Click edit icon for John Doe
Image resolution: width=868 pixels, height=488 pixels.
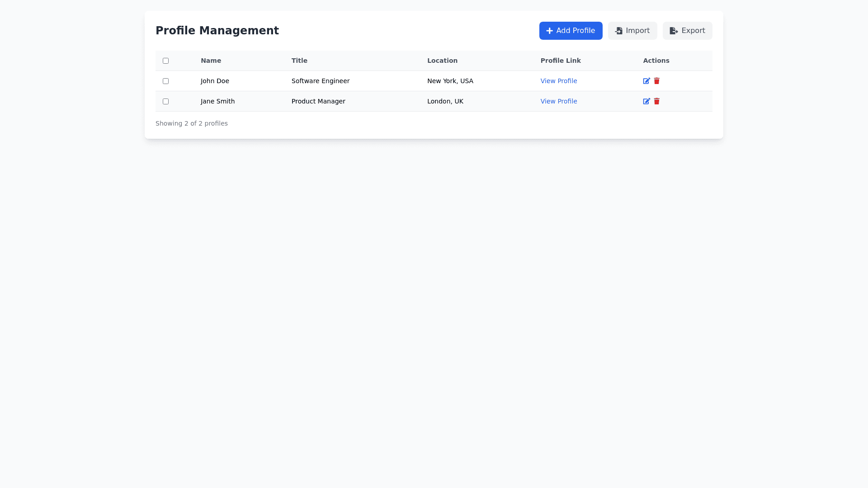(x=646, y=81)
